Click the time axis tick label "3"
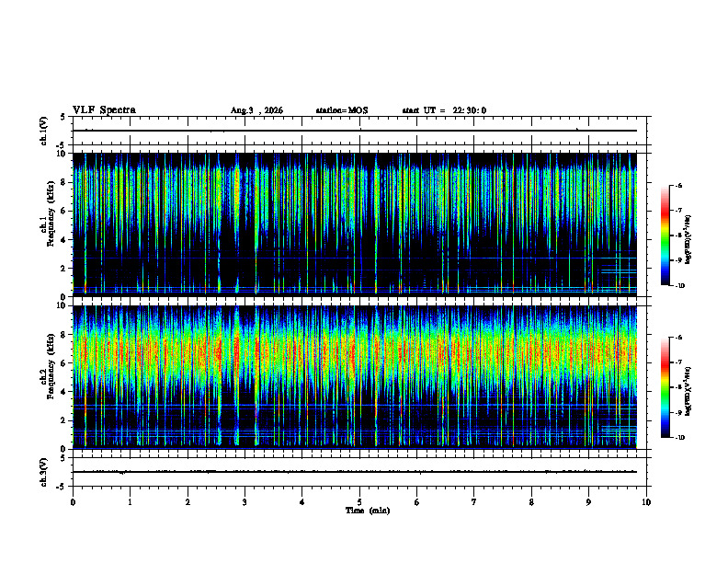The height and width of the screenshot is (563, 728). pos(245,502)
